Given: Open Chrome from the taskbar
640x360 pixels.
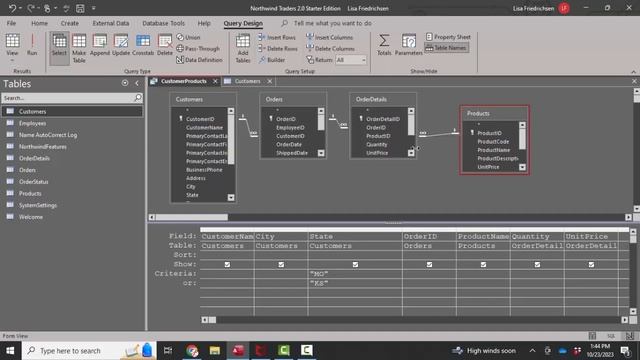Looking at the screenshot, I should 192,350.
